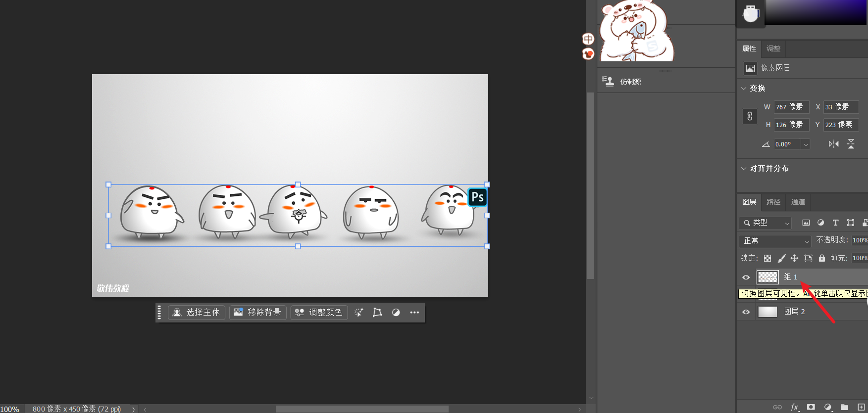Add a layer mask
868x413 pixels.
tap(811, 407)
